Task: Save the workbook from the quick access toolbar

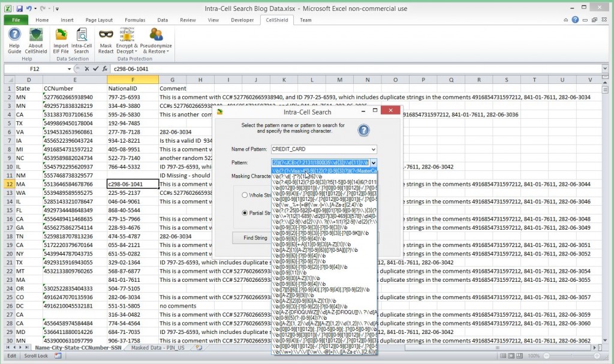Action: coord(20,8)
